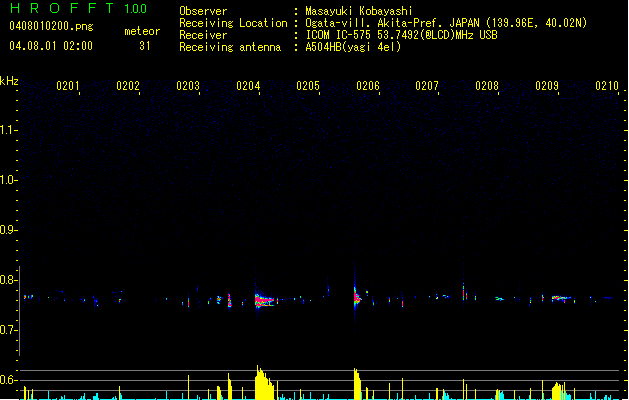Click the 0209 time marker
Screen dimensions: 629x400
point(547,86)
